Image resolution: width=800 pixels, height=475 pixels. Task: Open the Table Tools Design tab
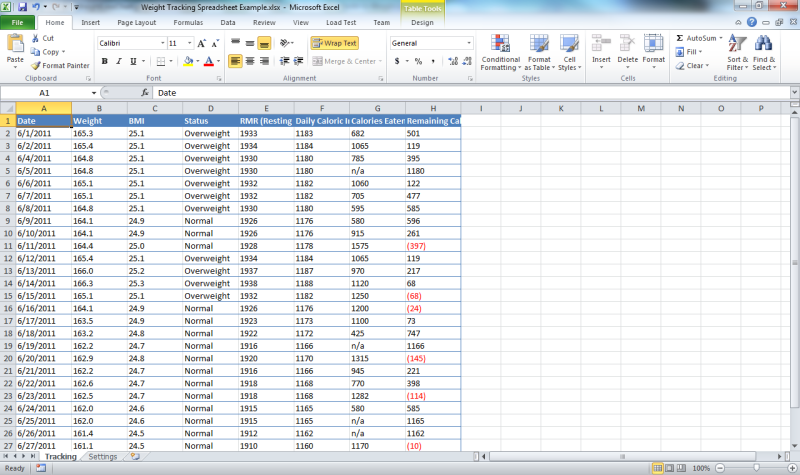point(422,22)
